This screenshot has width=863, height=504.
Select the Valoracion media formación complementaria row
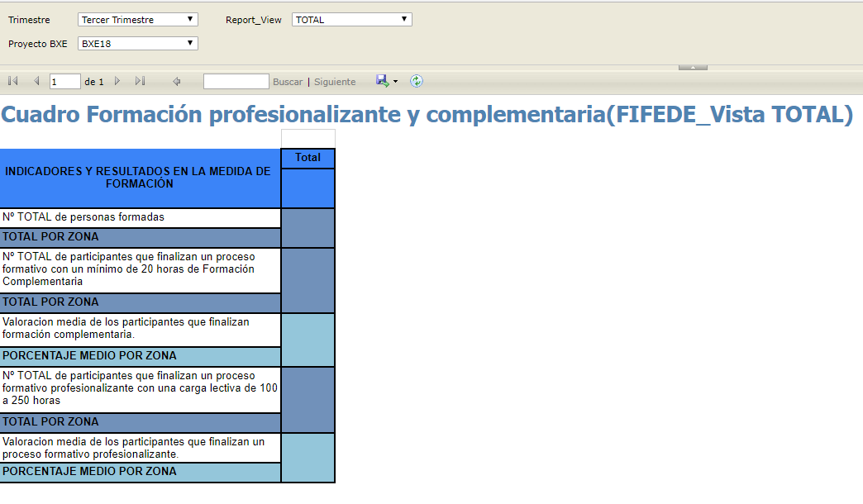140,329
